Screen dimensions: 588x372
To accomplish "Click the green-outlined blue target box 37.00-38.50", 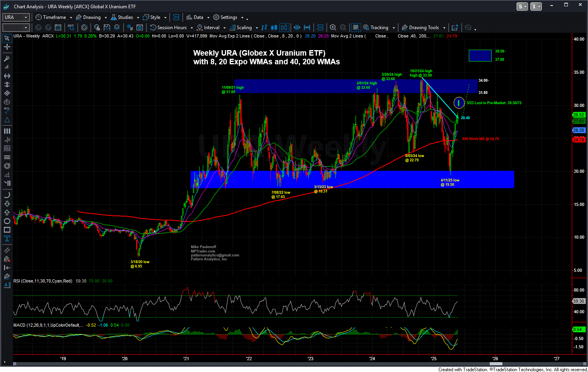I will (480, 56).
